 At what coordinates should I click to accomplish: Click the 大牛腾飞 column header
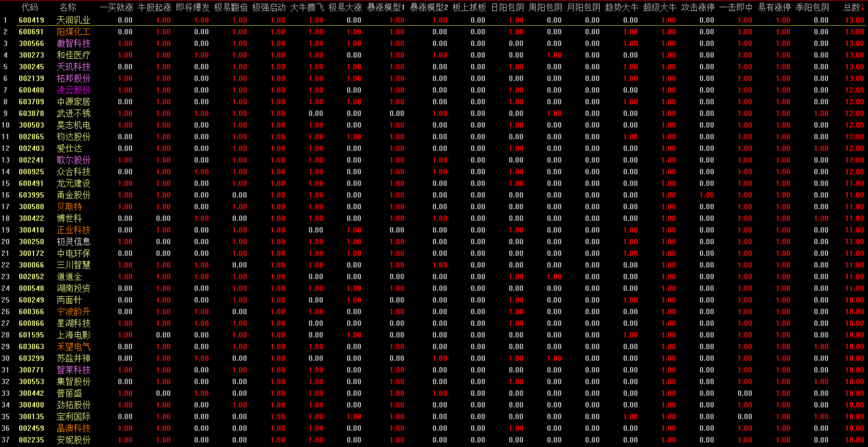click(x=307, y=7)
